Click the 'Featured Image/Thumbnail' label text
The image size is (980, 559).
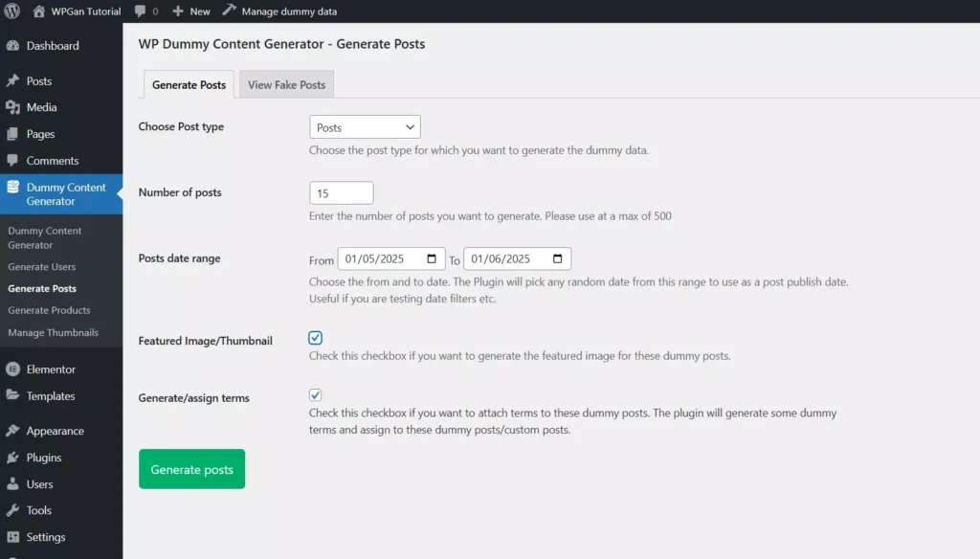coord(206,341)
